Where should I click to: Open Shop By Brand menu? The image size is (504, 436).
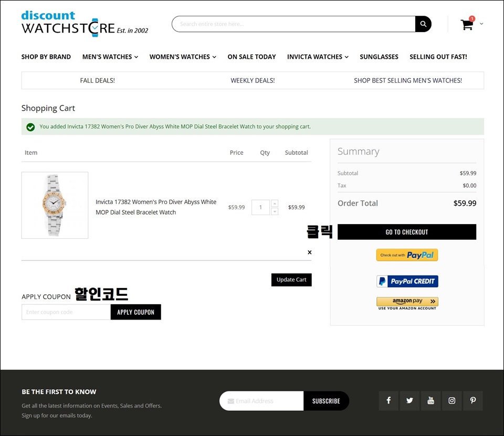(46, 57)
